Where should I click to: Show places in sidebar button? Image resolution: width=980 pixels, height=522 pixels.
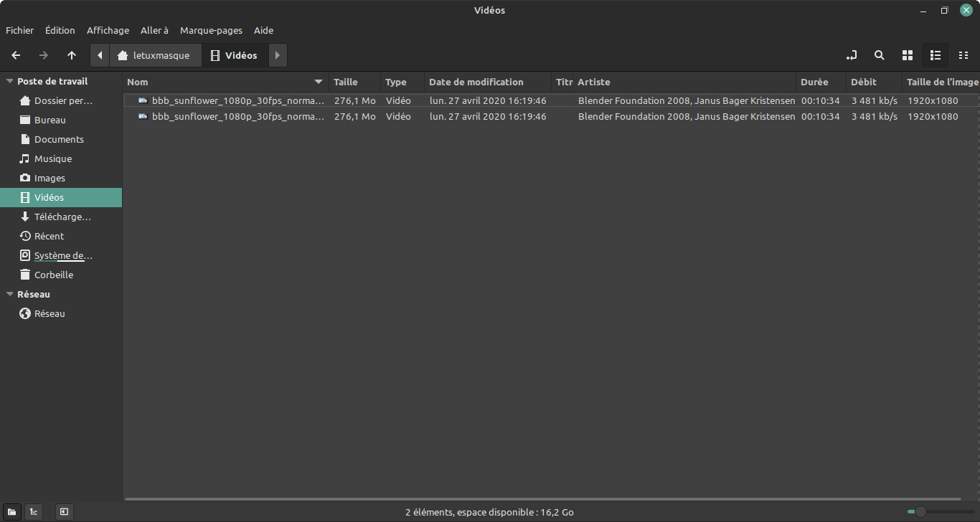tap(12, 512)
